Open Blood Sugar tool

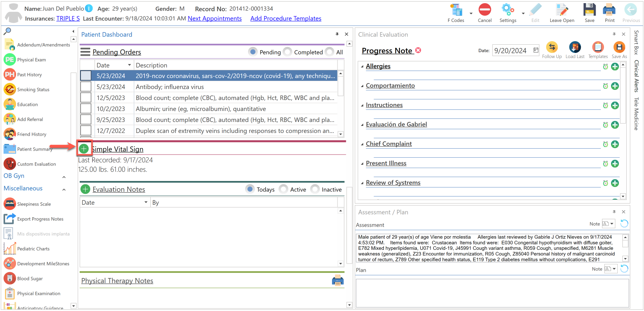(23, 278)
